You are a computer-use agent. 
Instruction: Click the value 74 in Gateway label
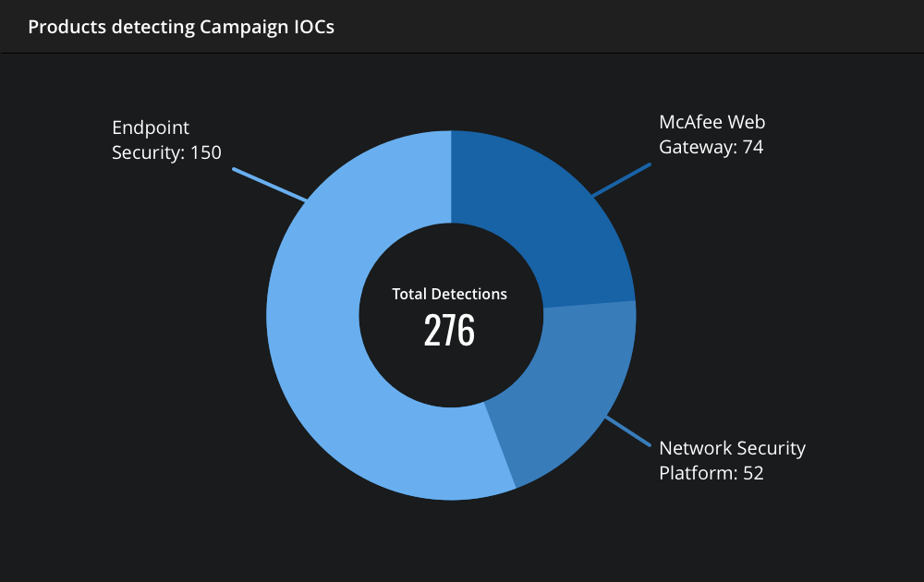pyautogui.click(x=753, y=147)
